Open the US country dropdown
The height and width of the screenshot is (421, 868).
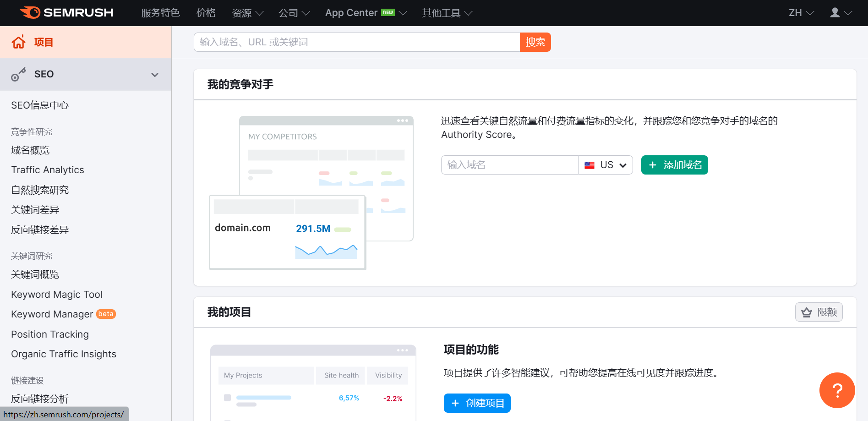606,165
